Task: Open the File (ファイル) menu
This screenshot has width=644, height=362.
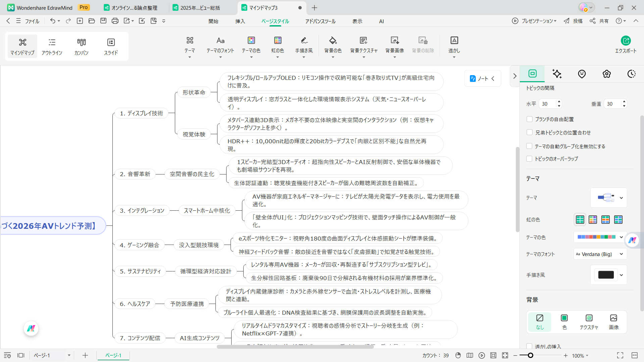Action: click(x=28, y=21)
